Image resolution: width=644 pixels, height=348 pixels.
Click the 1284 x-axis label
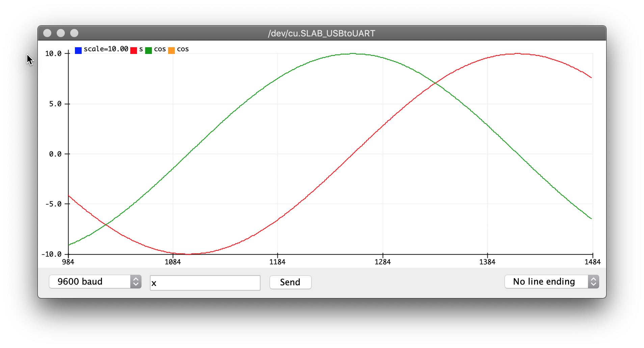(383, 262)
